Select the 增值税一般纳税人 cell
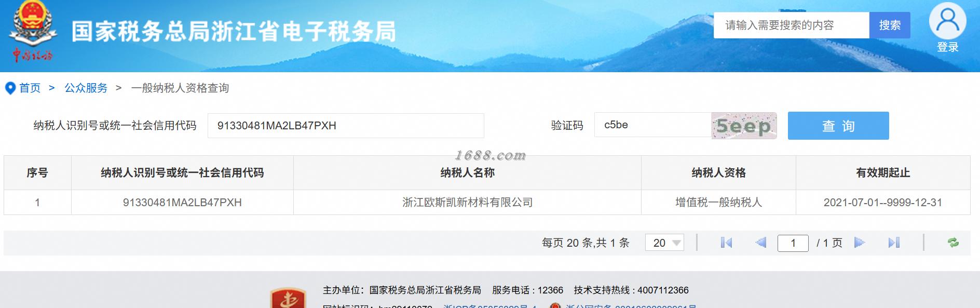 pyautogui.click(x=718, y=203)
